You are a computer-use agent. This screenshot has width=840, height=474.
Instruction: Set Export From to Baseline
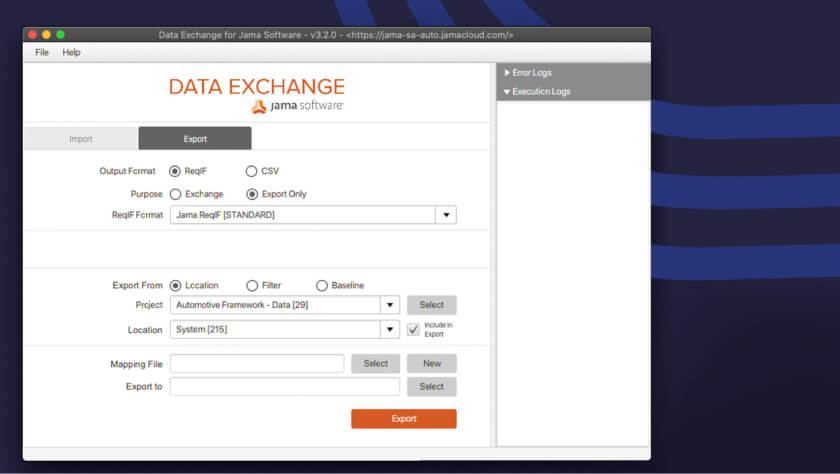click(x=321, y=285)
